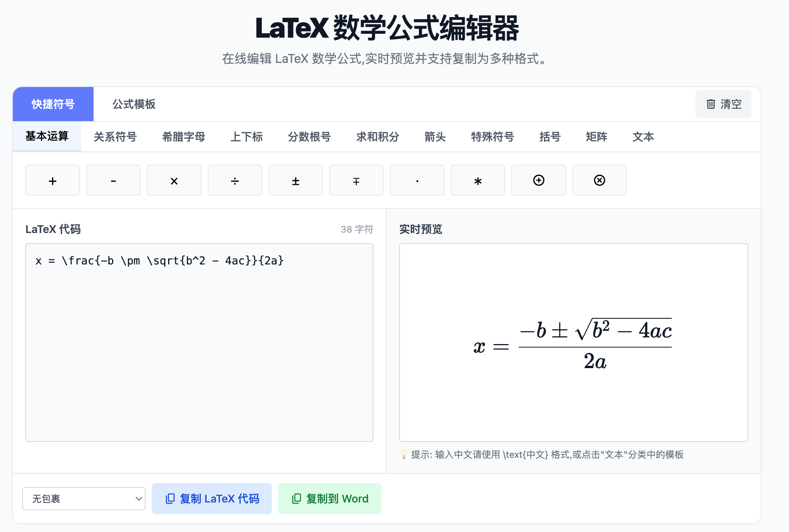Viewport: 789px width, 532px height.
Task: Select the 基本运算 category tab
Action: [47, 137]
